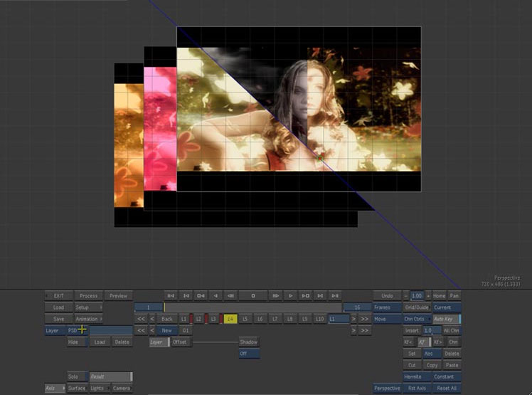This screenshot has height=395, width=532.
Task: Toggle the italic Layer box beside Offset
Action: click(x=159, y=342)
